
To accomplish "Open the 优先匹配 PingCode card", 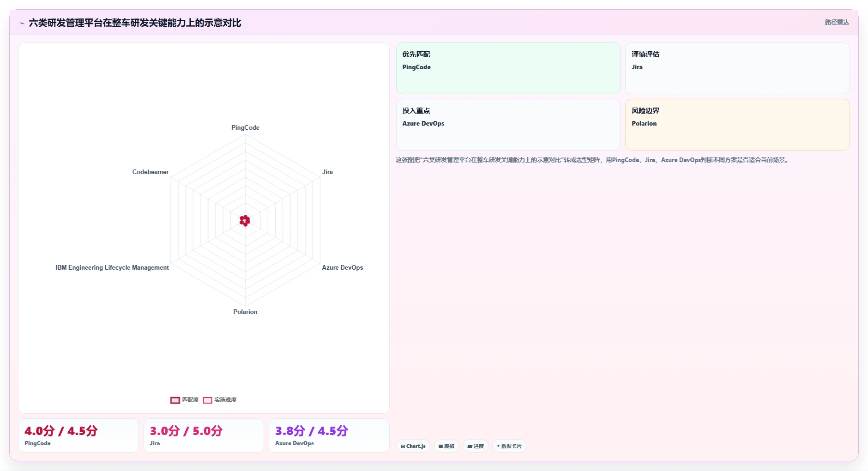I will 508,68.
